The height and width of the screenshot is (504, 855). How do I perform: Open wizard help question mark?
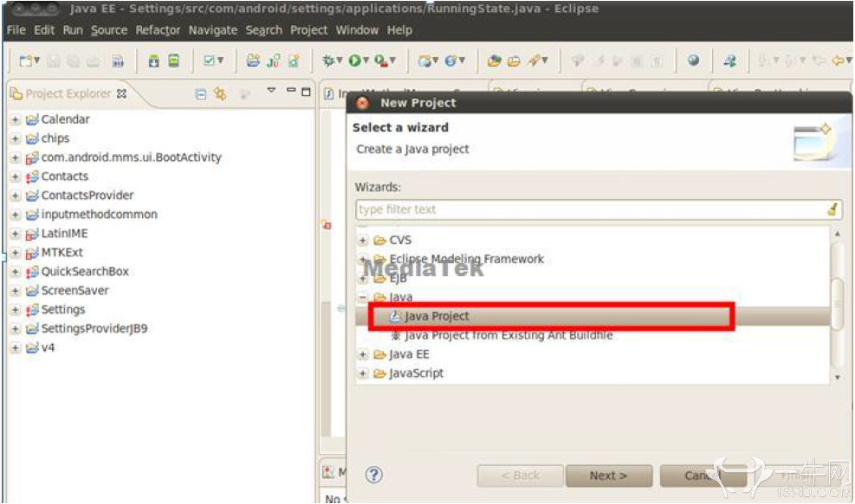click(374, 475)
